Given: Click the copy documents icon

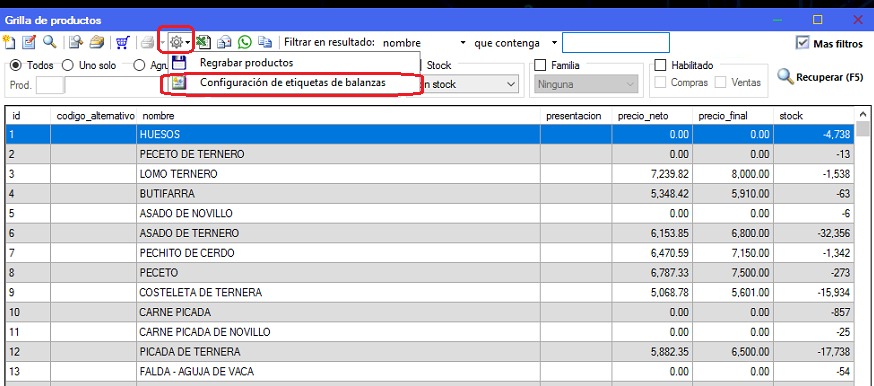Looking at the screenshot, I should click(265, 42).
